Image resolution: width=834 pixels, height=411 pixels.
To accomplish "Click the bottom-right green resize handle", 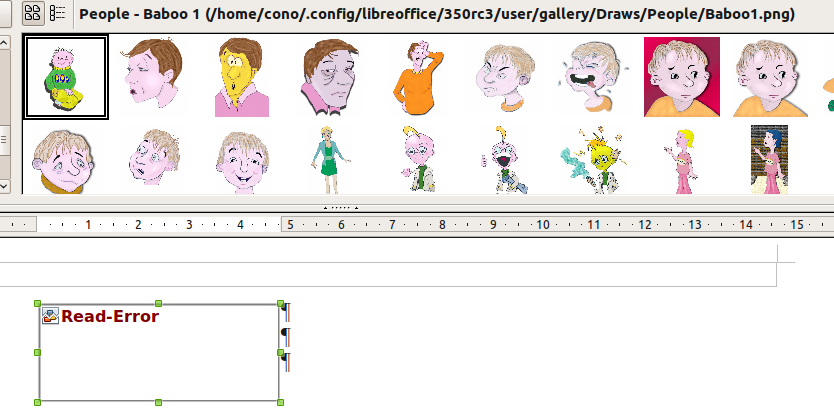I will click(x=281, y=402).
